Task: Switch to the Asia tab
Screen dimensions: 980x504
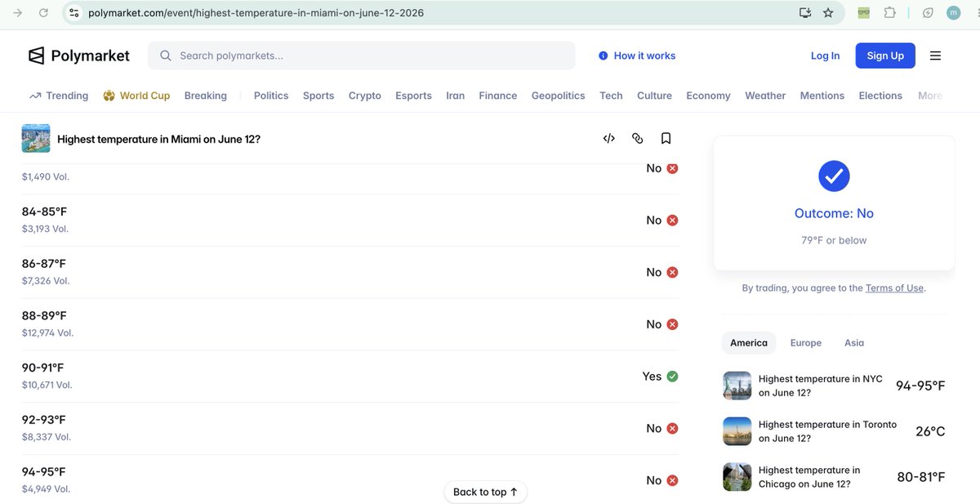Action: click(x=854, y=343)
